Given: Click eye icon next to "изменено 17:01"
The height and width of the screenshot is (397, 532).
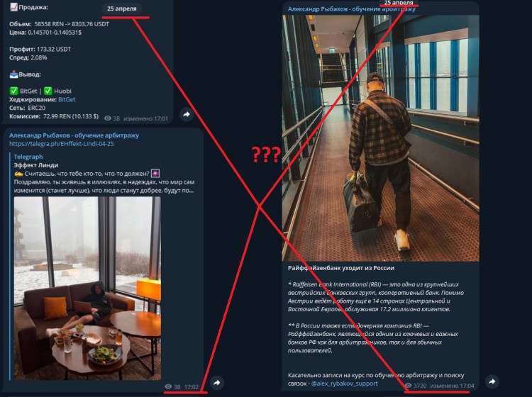Looking at the screenshot, I should [x=108, y=118].
